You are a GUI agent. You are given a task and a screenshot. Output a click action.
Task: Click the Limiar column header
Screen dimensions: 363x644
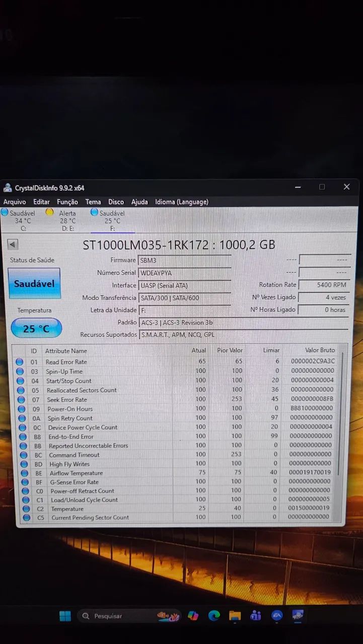[x=271, y=350]
